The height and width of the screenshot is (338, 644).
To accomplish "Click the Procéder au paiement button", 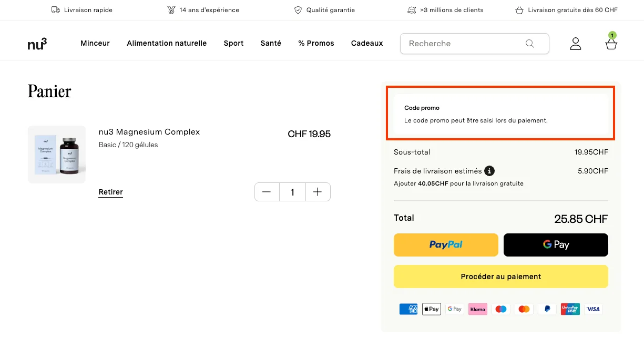I will tap(500, 276).
